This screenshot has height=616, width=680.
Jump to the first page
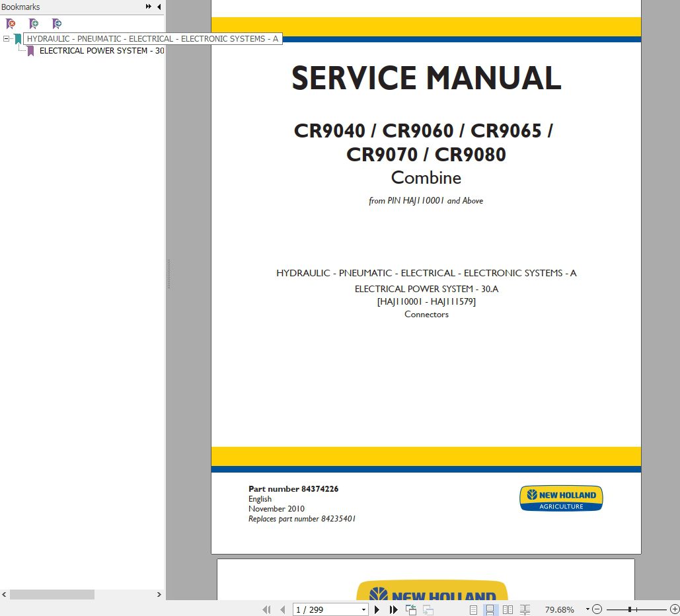[x=266, y=609]
